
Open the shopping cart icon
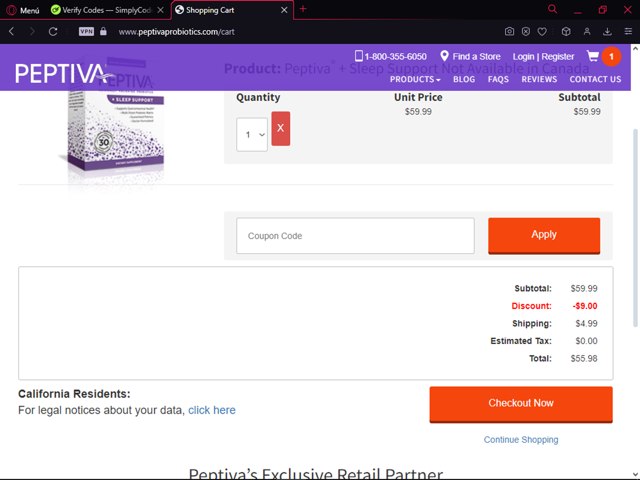click(593, 56)
